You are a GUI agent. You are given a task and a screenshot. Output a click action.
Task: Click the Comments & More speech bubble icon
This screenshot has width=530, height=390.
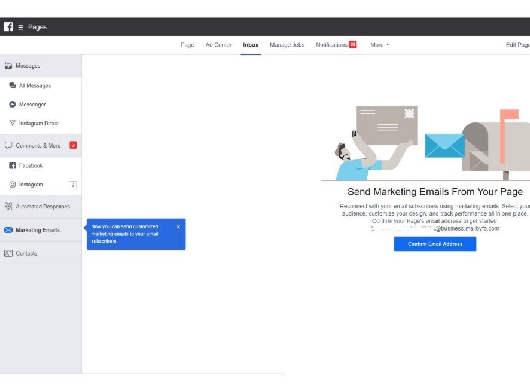8,145
